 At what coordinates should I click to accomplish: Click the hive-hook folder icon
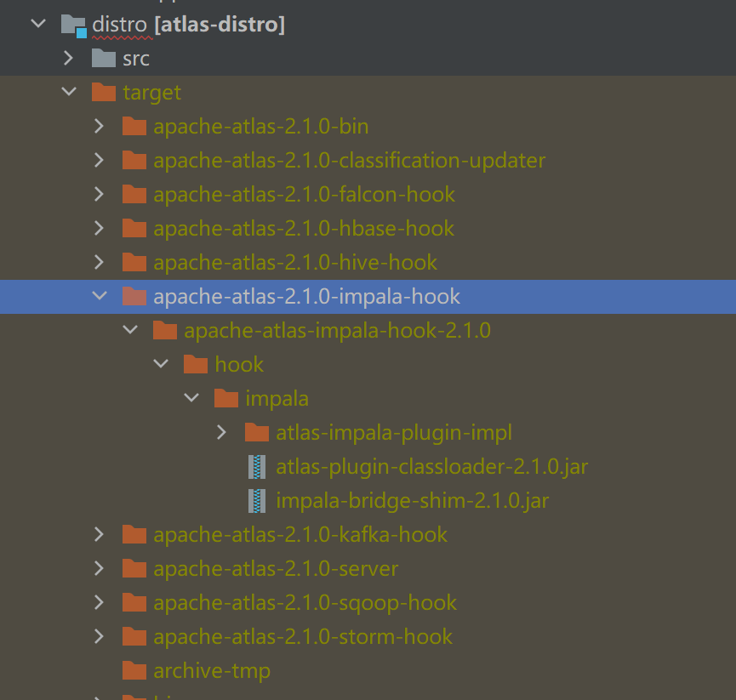(134, 262)
